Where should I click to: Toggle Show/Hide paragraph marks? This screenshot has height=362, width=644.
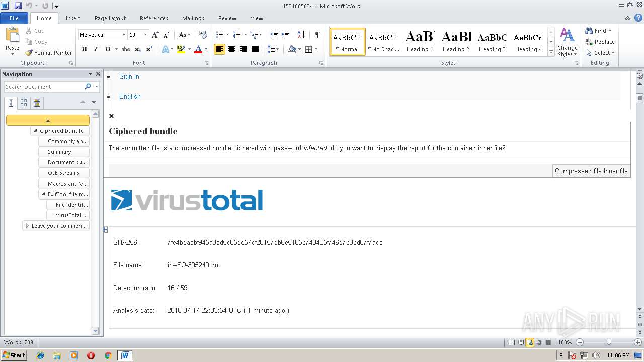pos(317,35)
